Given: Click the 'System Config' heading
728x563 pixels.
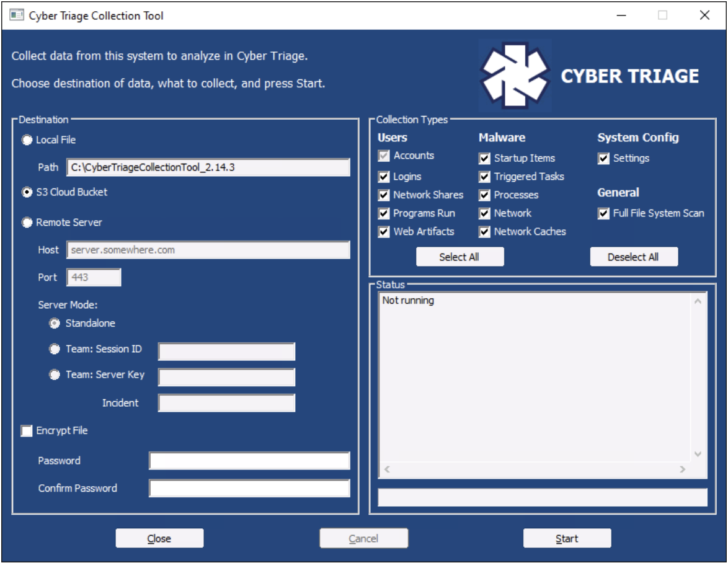Looking at the screenshot, I should (638, 138).
